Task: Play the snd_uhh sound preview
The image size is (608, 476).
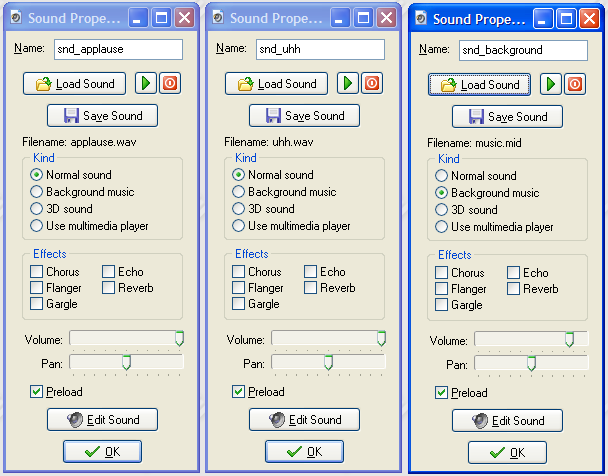Action: pyautogui.click(x=348, y=84)
